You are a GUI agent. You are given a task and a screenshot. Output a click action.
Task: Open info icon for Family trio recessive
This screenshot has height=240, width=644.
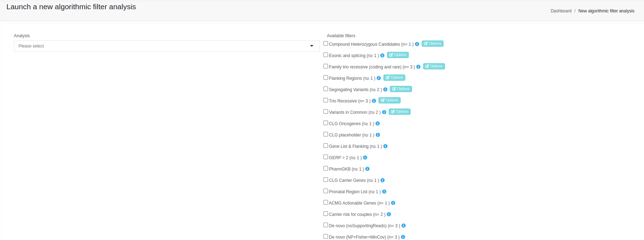click(418, 67)
